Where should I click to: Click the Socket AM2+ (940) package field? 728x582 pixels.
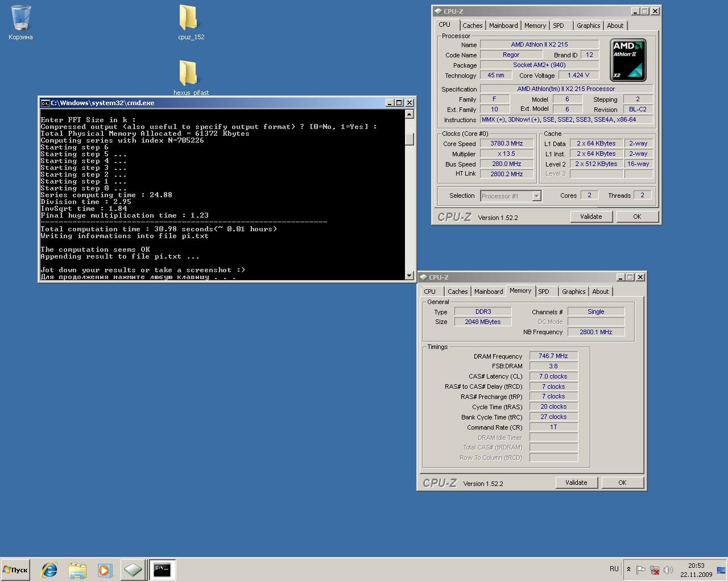tap(539, 65)
